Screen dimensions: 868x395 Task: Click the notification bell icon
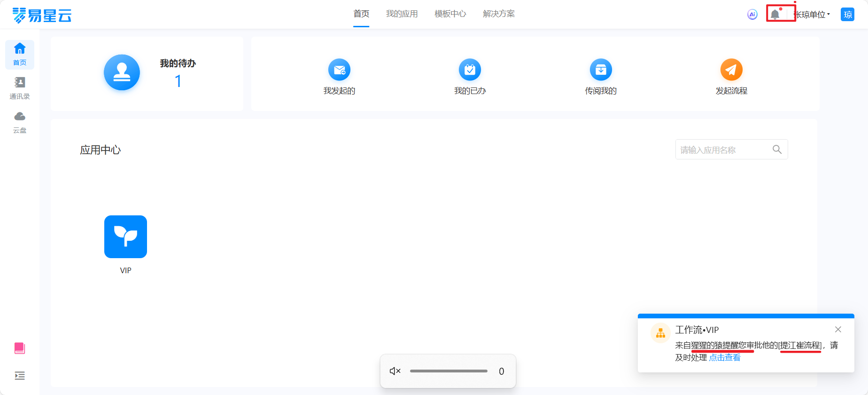pos(775,14)
